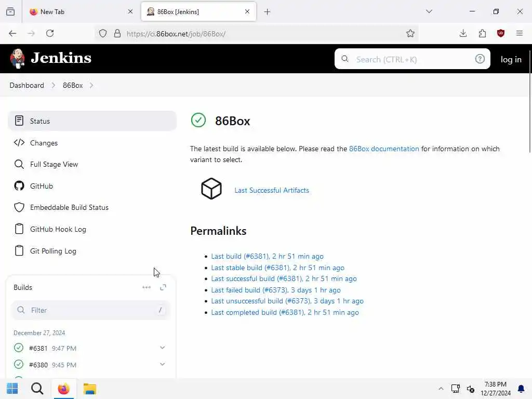The width and height of the screenshot is (532, 399).
Task: Open the 86Box documentation link
Action: 384,149
